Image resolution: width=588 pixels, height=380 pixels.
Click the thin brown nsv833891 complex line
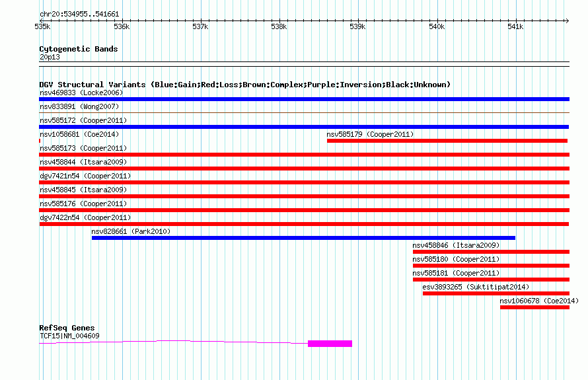click(x=304, y=112)
